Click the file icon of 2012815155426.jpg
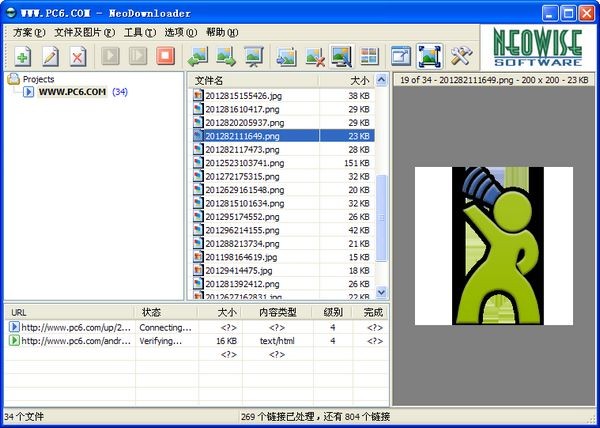Image resolution: width=600 pixels, height=428 pixels. coord(198,96)
